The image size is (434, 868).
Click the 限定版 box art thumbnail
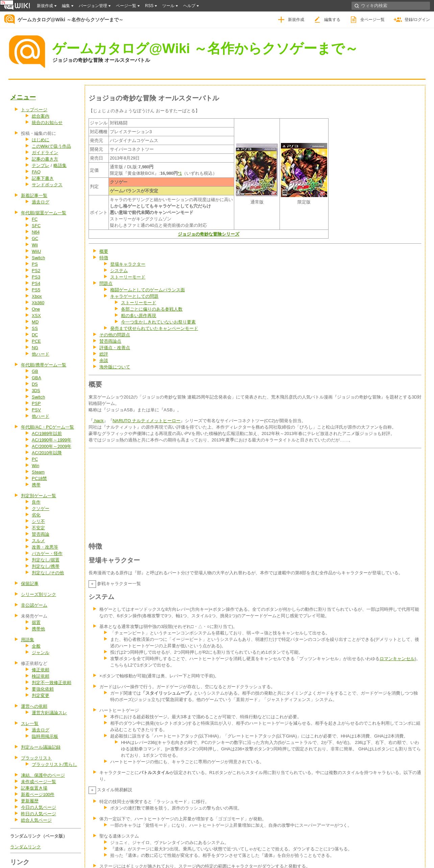click(304, 170)
